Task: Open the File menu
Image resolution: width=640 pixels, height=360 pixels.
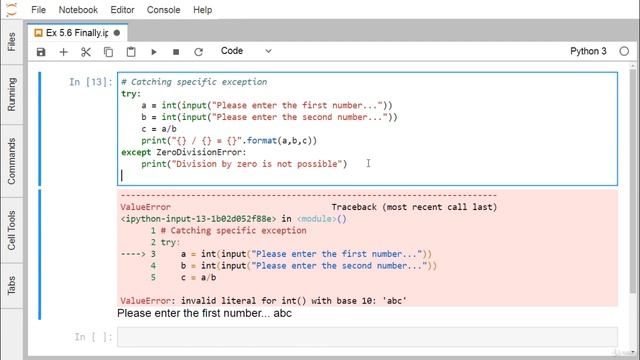Action: click(38, 10)
